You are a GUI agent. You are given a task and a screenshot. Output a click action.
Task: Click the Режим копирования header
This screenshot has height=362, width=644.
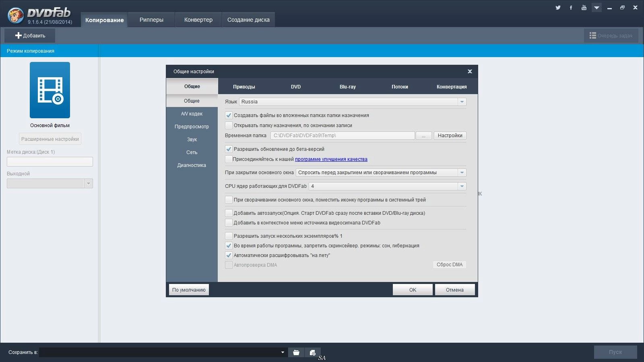tap(31, 51)
